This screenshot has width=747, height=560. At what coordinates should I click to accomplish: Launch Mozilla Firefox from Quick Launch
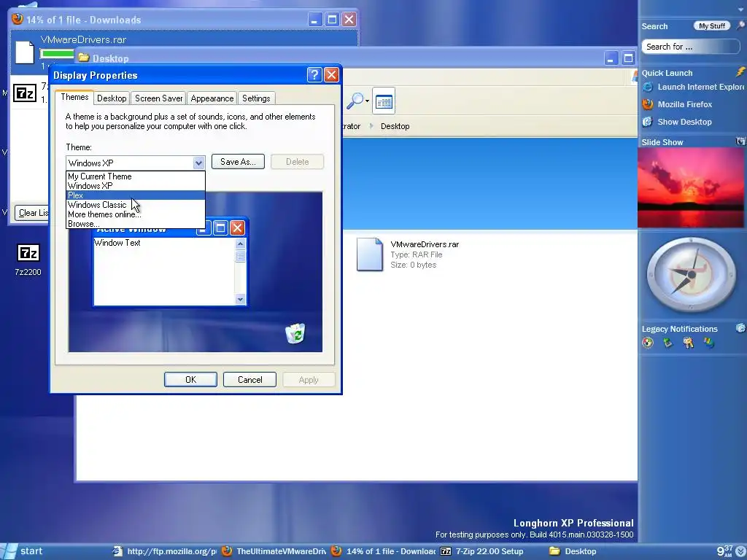tap(678, 104)
